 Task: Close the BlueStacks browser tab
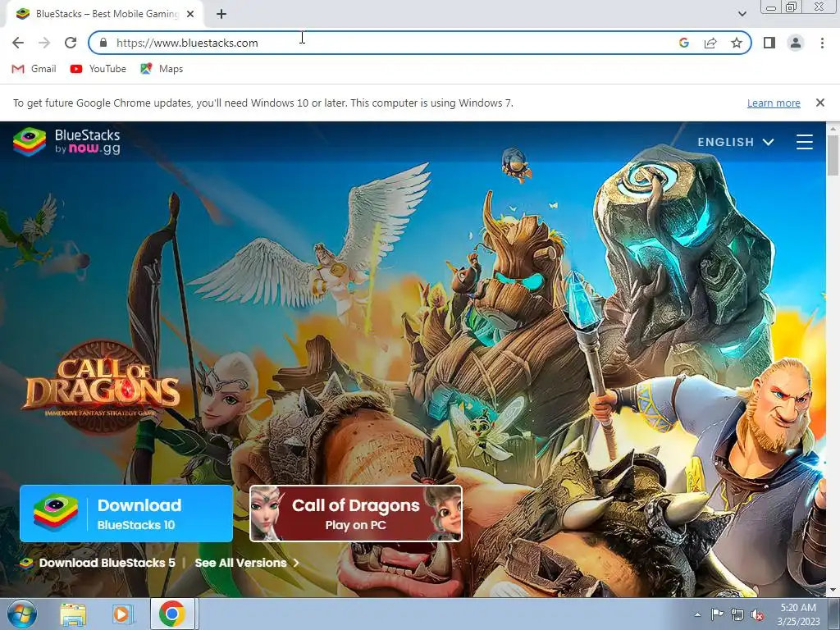click(190, 15)
